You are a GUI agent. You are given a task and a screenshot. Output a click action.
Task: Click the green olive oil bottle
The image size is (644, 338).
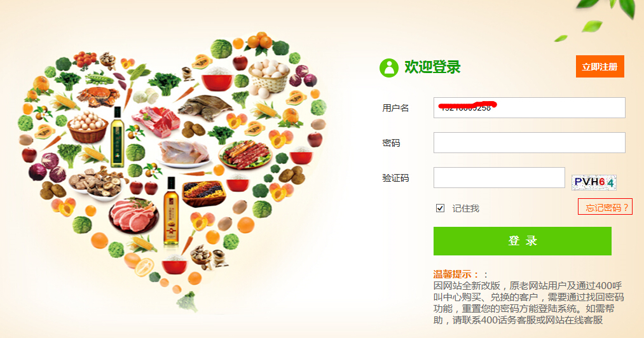[118, 137]
